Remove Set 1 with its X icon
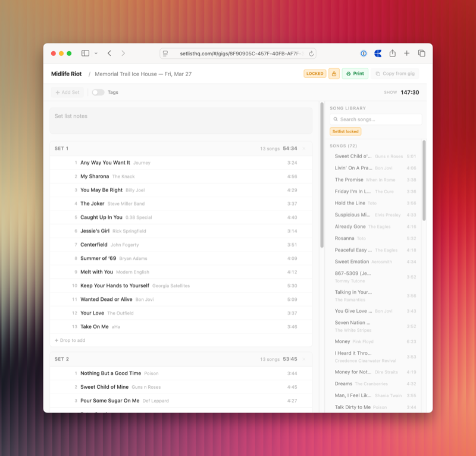 [304, 149]
